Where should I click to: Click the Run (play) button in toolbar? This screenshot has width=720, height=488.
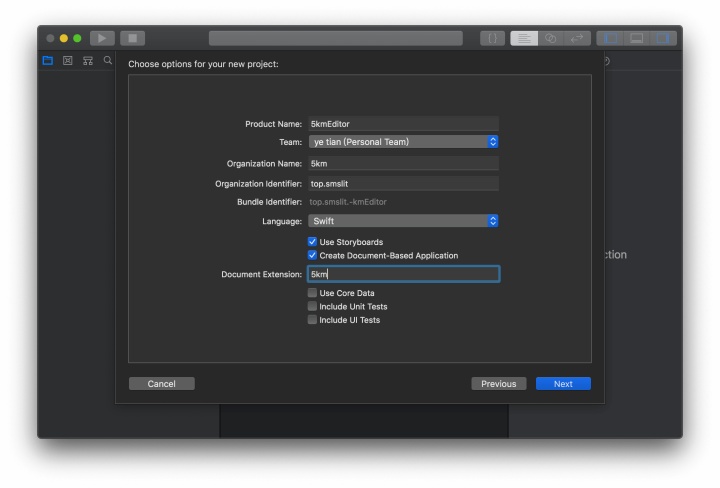tap(102, 38)
